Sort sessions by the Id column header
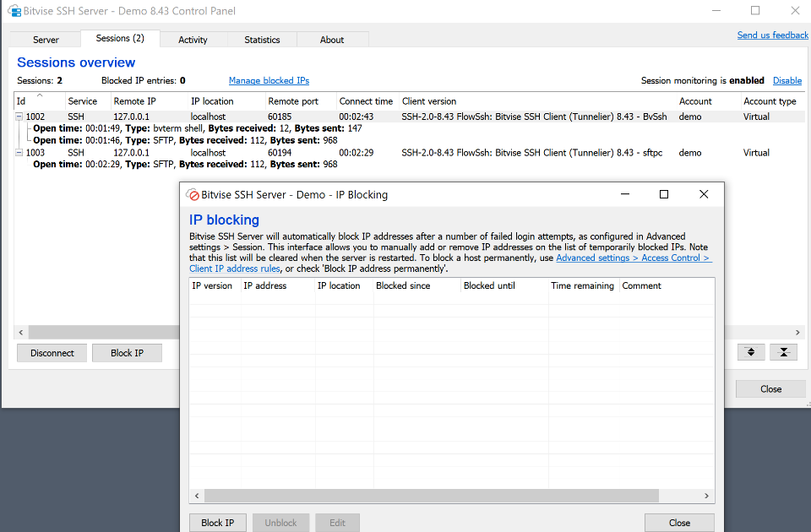The height and width of the screenshot is (532, 811). point(40,101)
